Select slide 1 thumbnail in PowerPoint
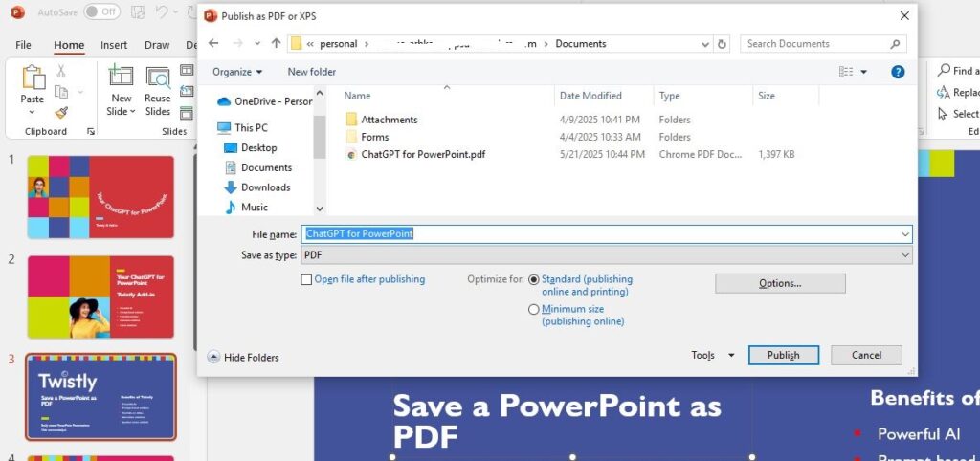The width and height of the screenshot is (980, 461). 100,197
